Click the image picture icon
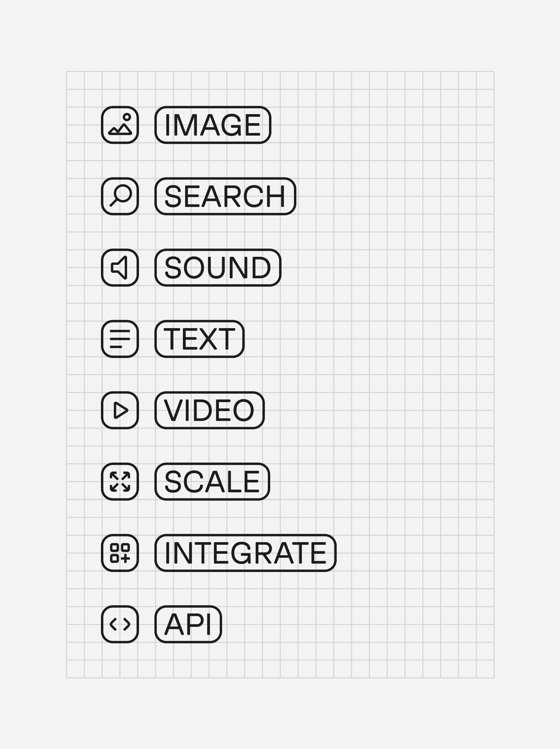The width and height of the screenshot is (560, 749). (120, 125)
